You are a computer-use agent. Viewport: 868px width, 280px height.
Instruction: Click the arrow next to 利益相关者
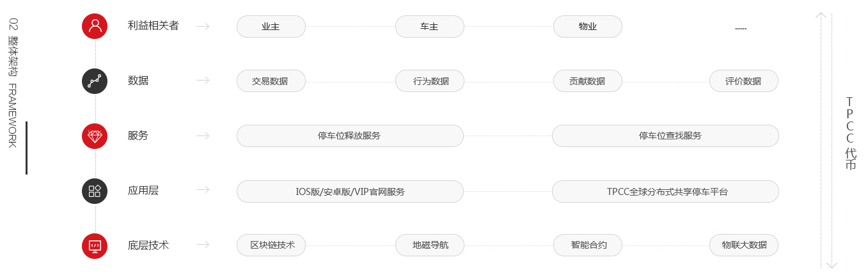click(x=203, y=26)
